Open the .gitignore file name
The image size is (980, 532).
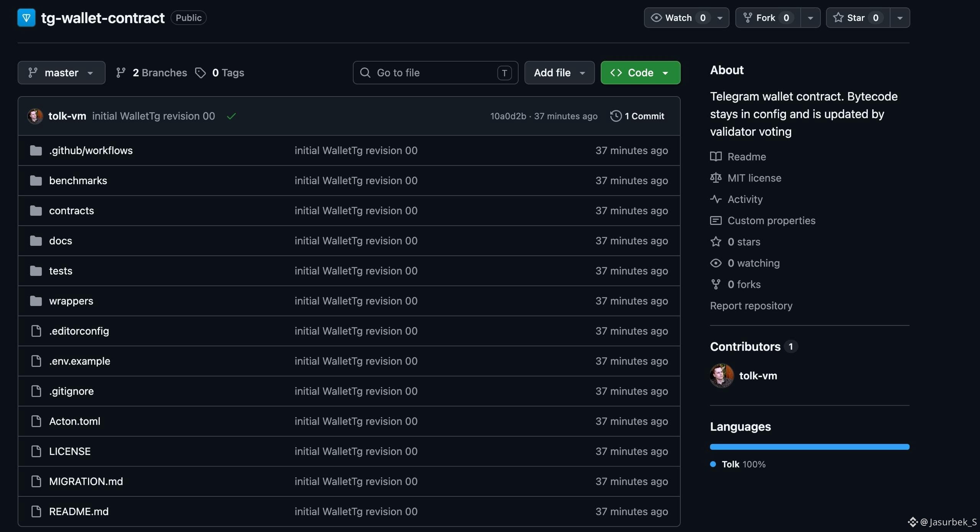71,391
